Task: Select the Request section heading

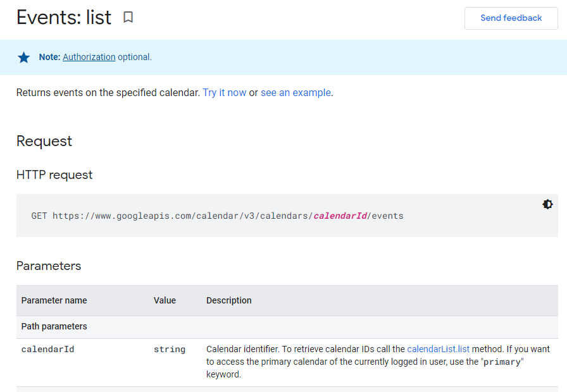Action: coord(44,141)
